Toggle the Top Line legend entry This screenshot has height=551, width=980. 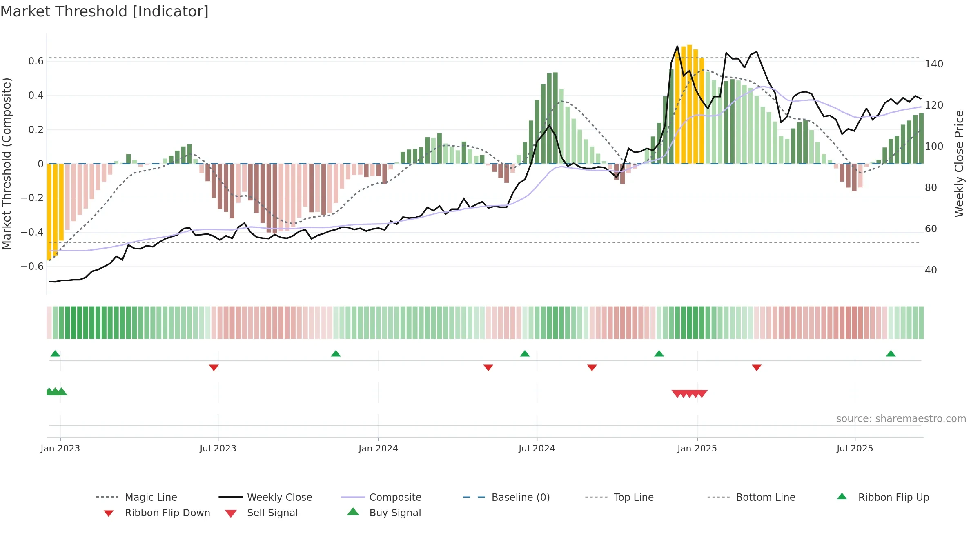(619, 497)
